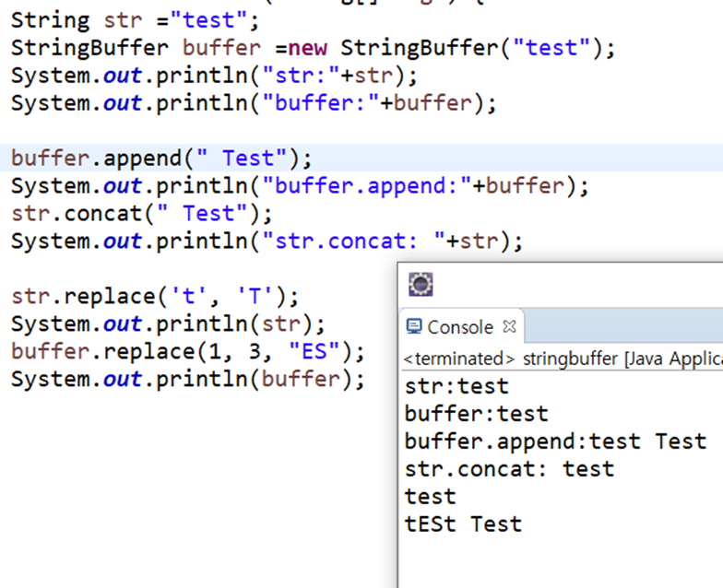Click the System.out.println(buffer) last line
Viewport: 723px width, 588px height.
click(188, 380)
